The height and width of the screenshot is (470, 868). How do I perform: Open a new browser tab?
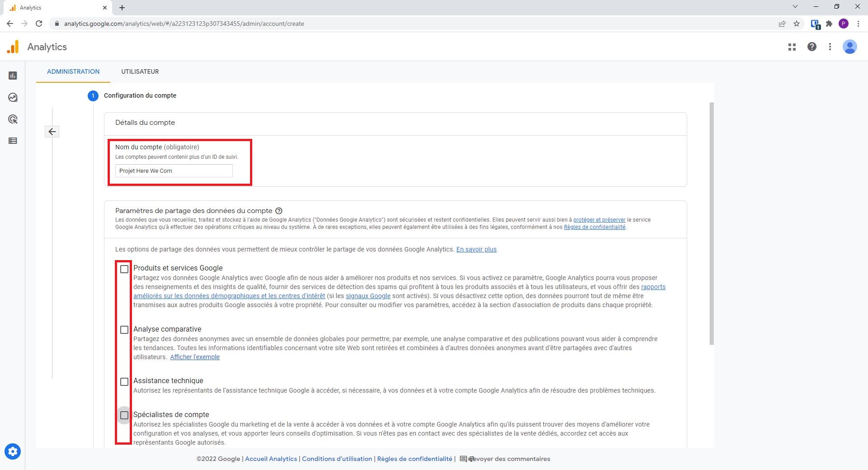click(122, 8)
